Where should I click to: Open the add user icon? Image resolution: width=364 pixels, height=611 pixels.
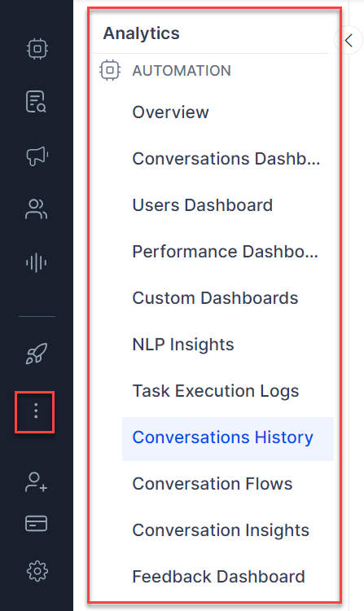pyautogui.click(x=36, y=482)
